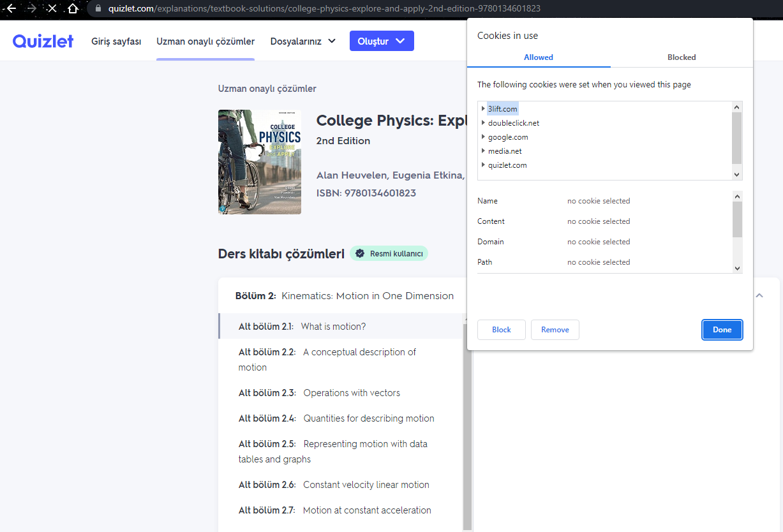Click the cookie list scroll down arrow

tap(737, 175)
